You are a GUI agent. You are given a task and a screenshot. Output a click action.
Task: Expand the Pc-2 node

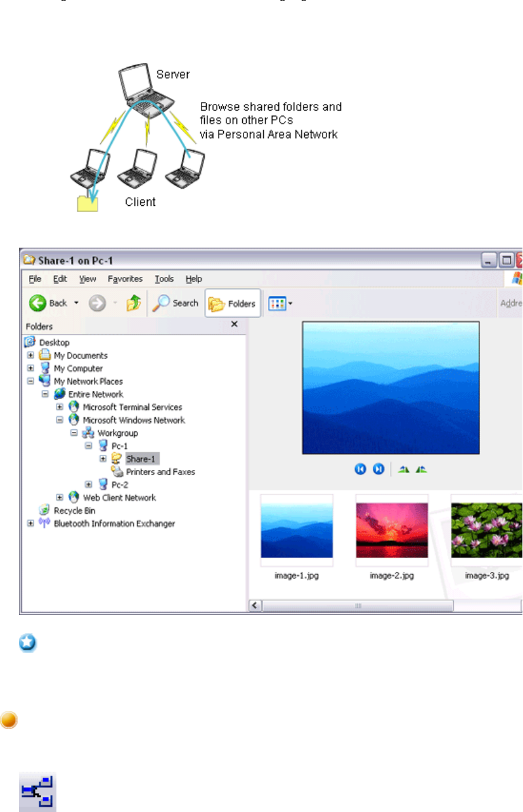point(89,485)
